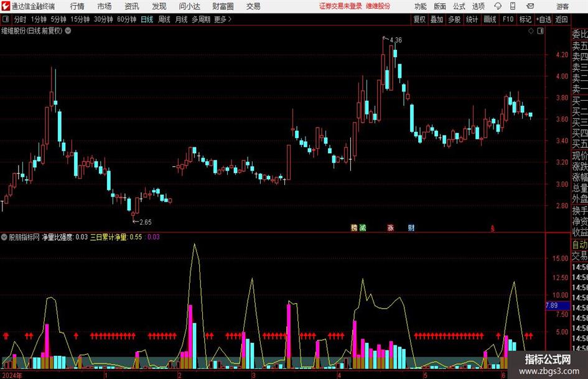Open the 资讯 menu
588x379 pixels.
132,6
